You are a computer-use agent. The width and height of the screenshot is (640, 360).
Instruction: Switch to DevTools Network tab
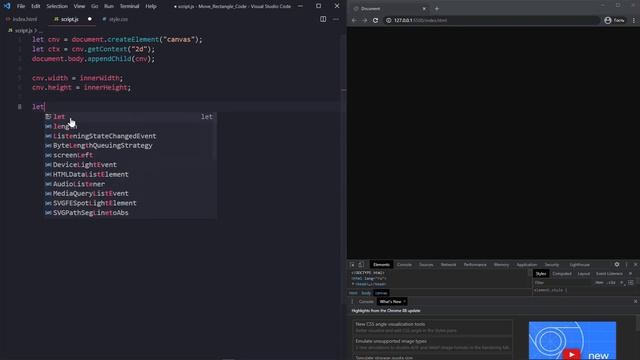448,264
